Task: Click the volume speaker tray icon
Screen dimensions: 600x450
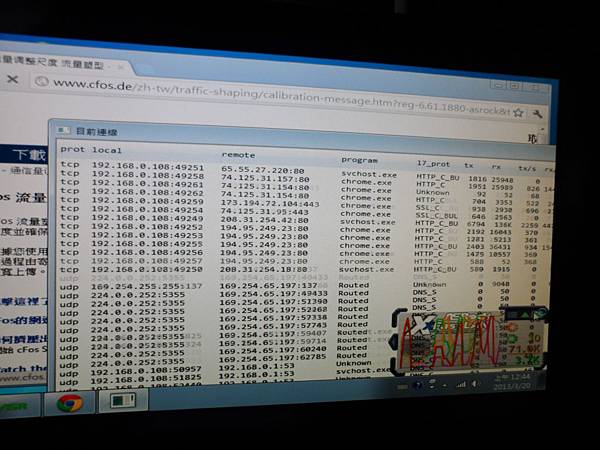Action: point(475,384)
